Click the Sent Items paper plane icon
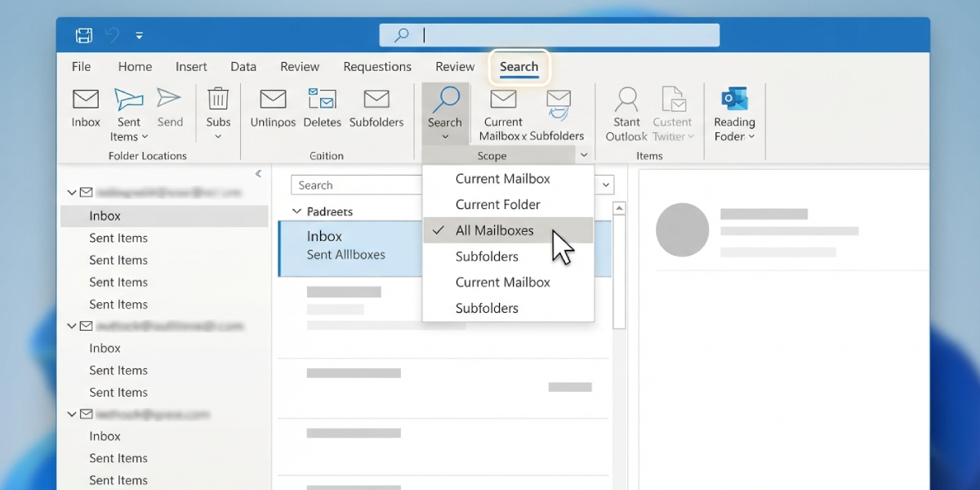The image size is (980, 490). (129, 100)
